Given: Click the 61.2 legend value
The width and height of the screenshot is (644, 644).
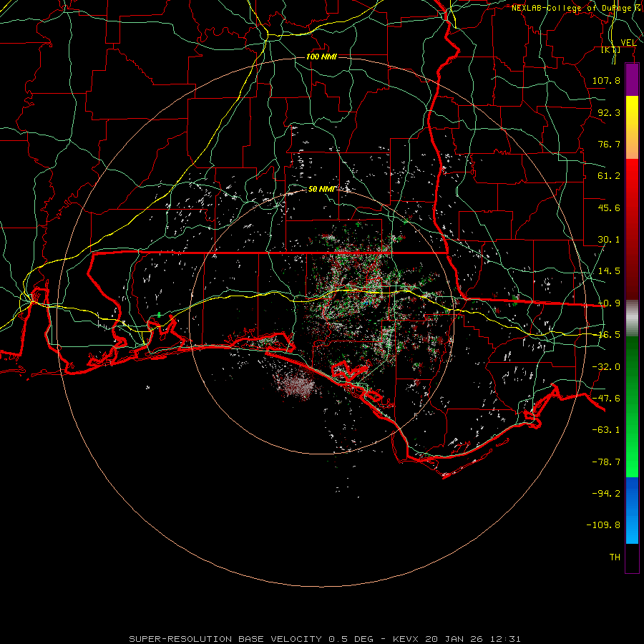Looking at the screenshot, I should 609,176.
